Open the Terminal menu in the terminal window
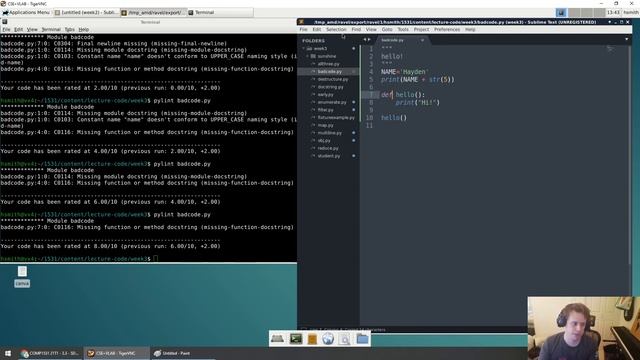 [x=51, y=29]
